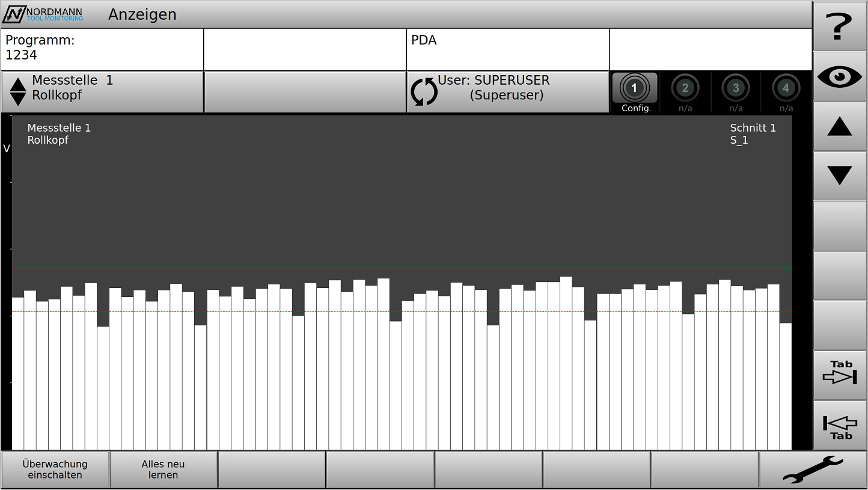Click the Programm 1234 field
The image size is (868, 490).
coord(102,49)
